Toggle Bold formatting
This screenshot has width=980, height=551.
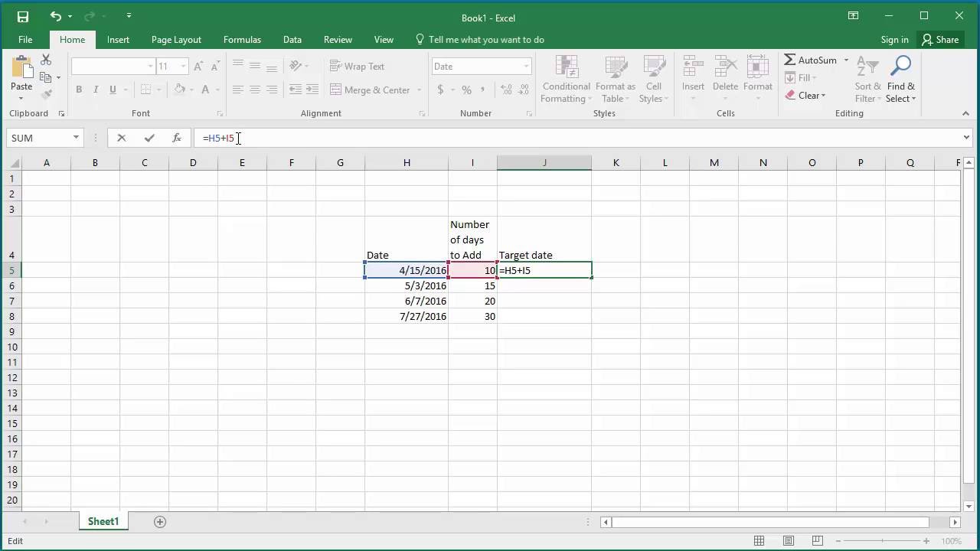coord(79,90)
